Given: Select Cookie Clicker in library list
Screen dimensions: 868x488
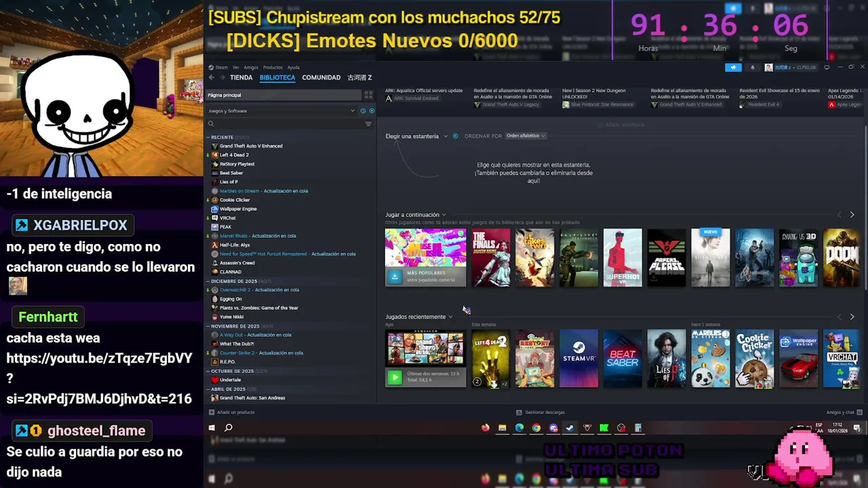Looking at the screenshot, I should 235,200.
